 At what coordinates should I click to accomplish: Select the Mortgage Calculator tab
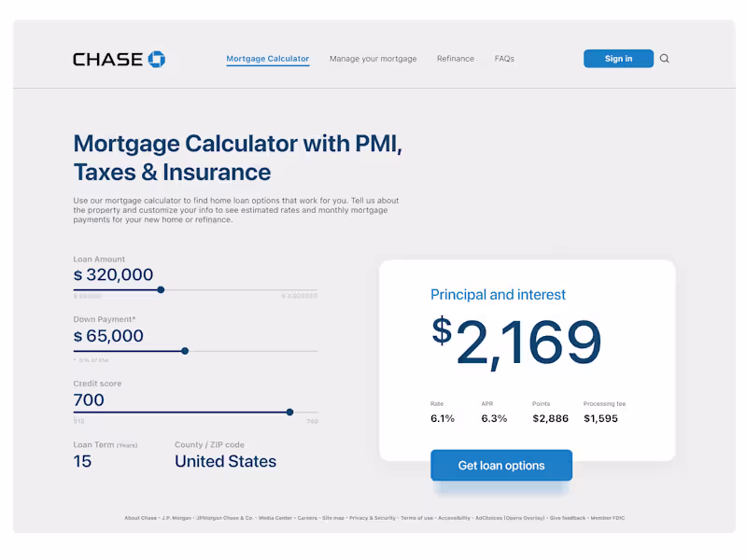coord(267,59)
